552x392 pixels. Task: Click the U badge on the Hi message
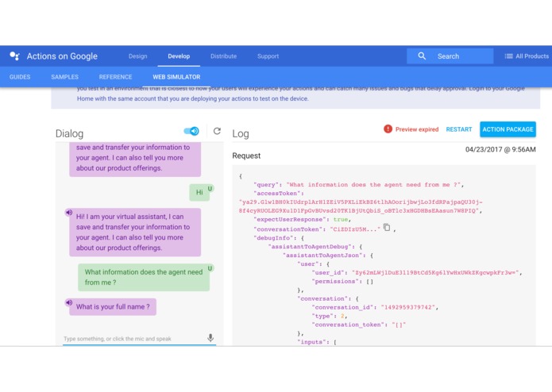coord(210,188)
